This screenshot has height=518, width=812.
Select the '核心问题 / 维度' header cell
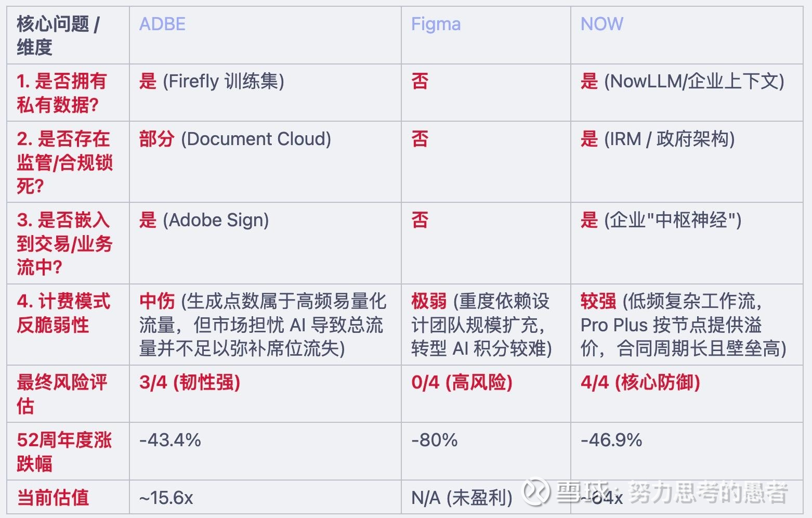coord(58,35)
